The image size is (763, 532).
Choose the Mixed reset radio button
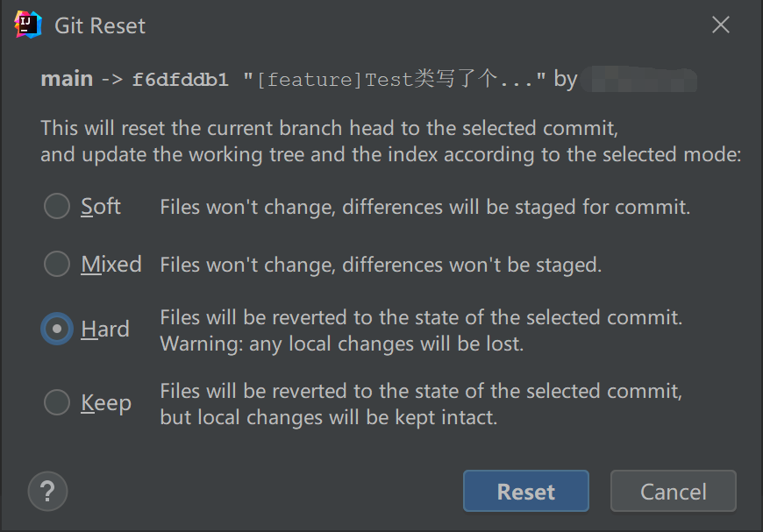pos(57,264)
